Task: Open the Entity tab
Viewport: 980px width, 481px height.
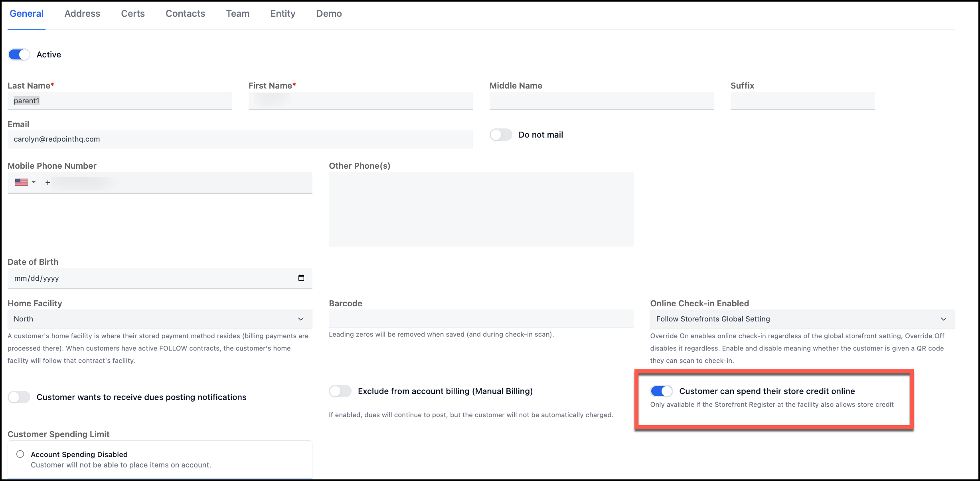Action: pyautogui.click(x=283, y=14)
